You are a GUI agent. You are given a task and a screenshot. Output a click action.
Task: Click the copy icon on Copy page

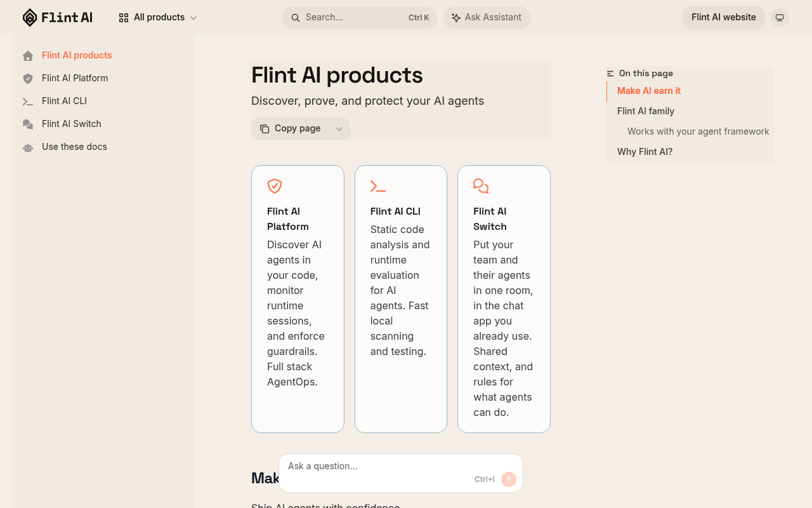tap(265, 129)
